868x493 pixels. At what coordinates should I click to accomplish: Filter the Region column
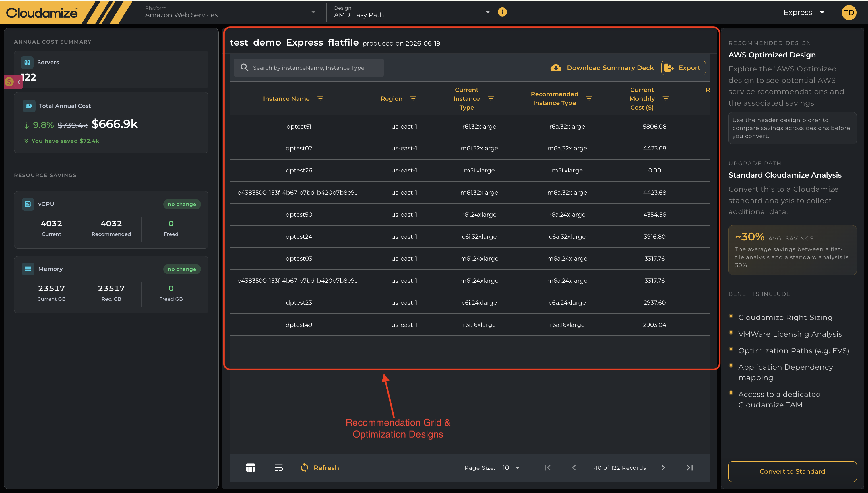413,98
